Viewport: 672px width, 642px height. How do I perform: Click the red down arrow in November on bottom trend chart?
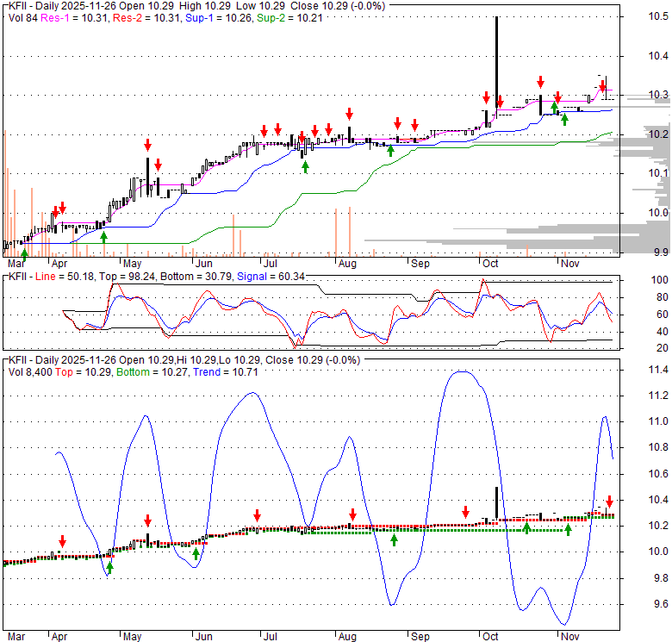[x=609, y=501]
